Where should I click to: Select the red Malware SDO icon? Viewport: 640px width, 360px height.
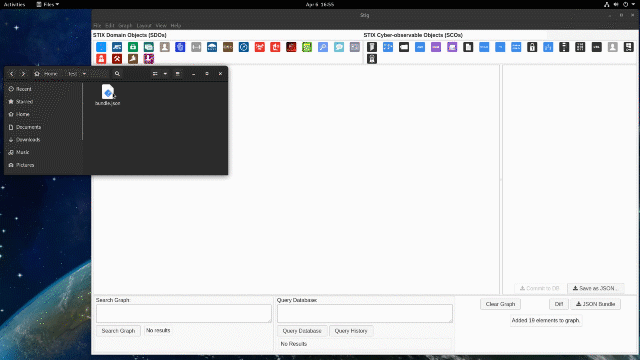260,47
